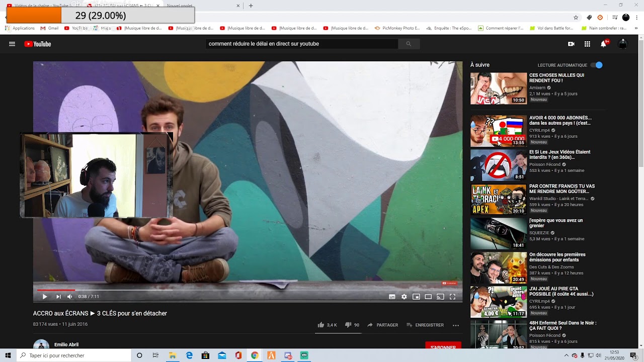
Task: Open a new browser tab
Action: coord(251,6)
